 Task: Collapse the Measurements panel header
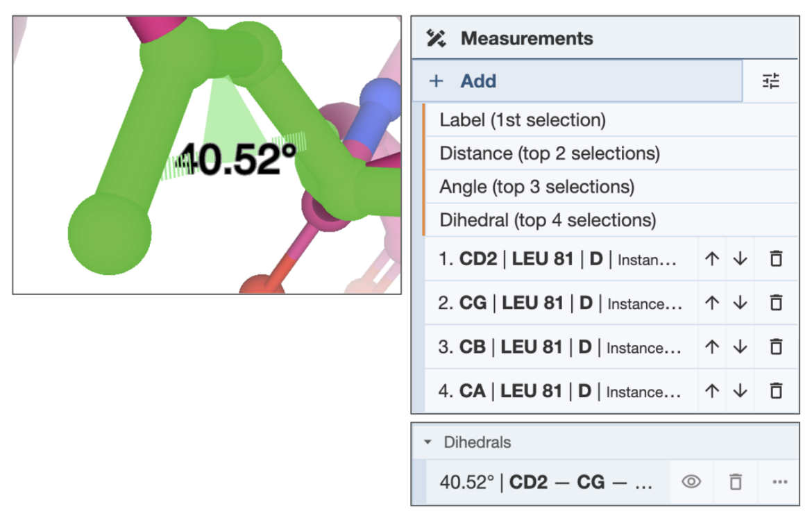click(x=526, y=38)
